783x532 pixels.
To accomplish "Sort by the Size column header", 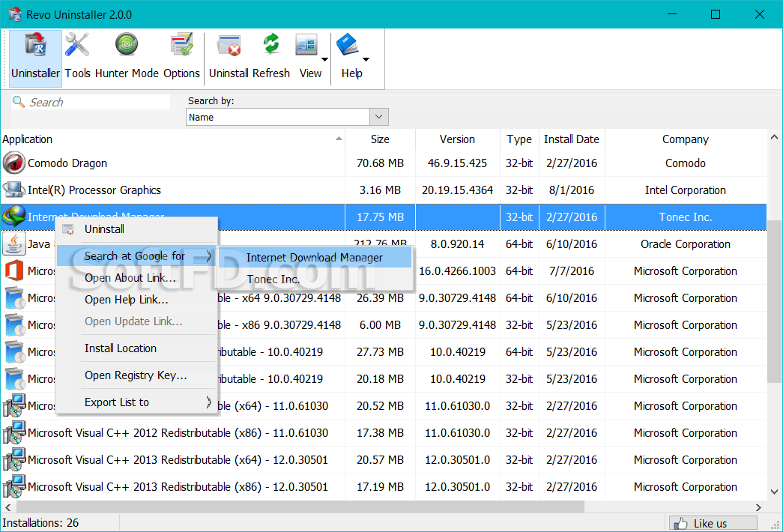I will pos(380,139).
